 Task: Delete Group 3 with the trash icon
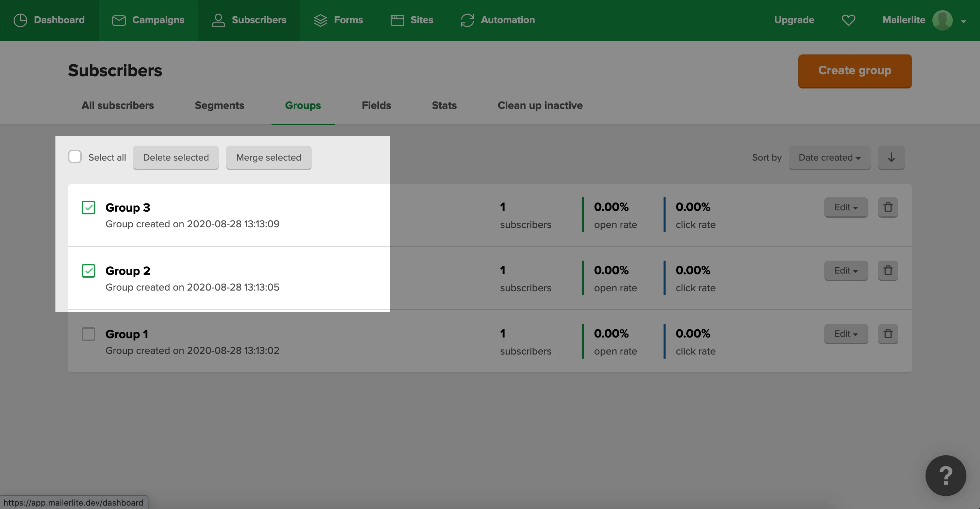(887, 207)
